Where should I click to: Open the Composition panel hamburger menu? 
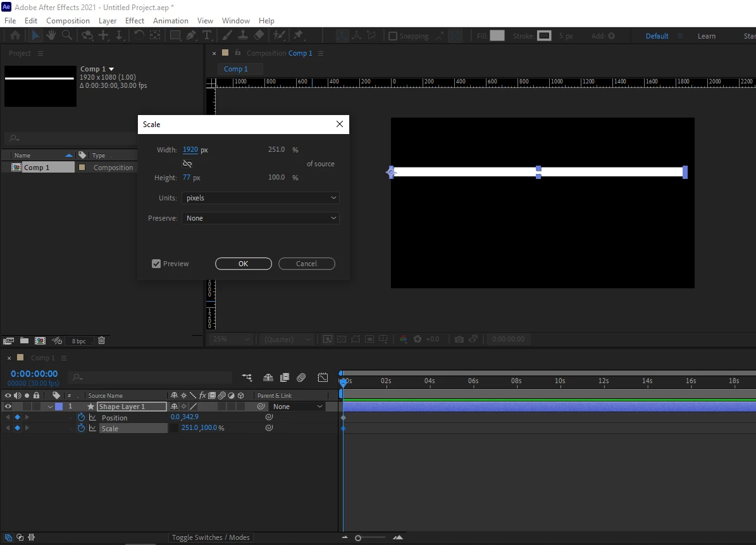tap(321, 53)
